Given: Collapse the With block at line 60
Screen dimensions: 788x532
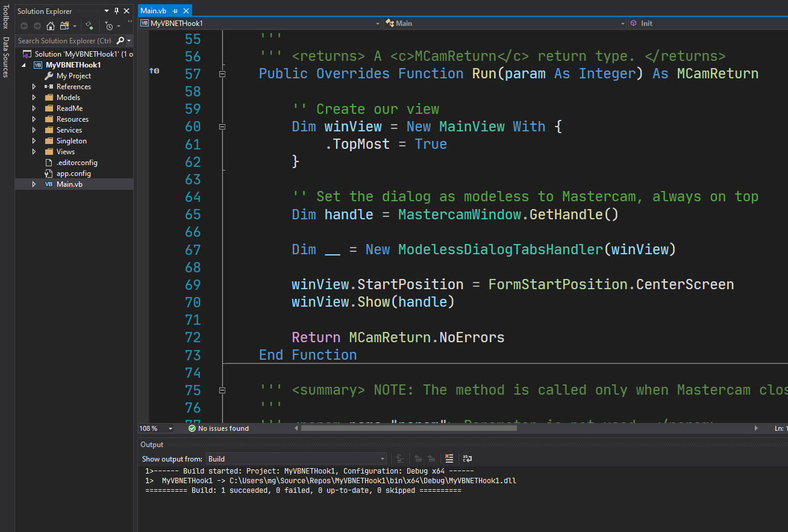Looking at the screenshot, I should [x=222, y=127].
